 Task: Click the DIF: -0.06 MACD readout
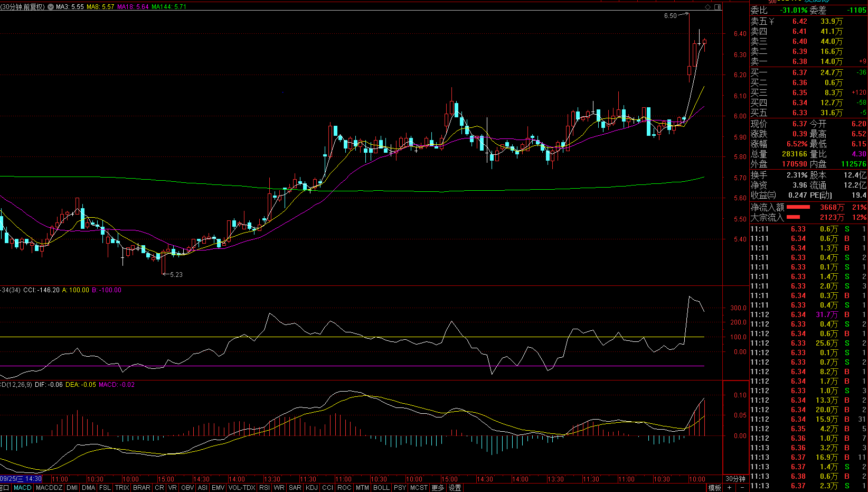[49, 384]
